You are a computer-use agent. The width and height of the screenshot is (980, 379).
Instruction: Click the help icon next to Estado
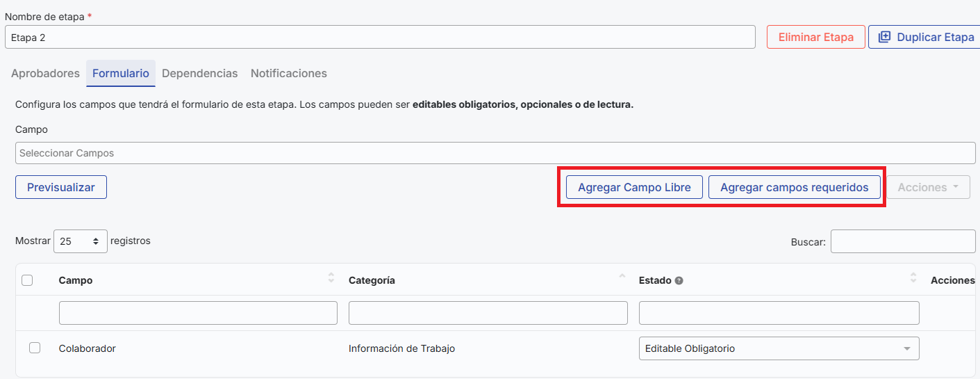click(x=679, y=281)
